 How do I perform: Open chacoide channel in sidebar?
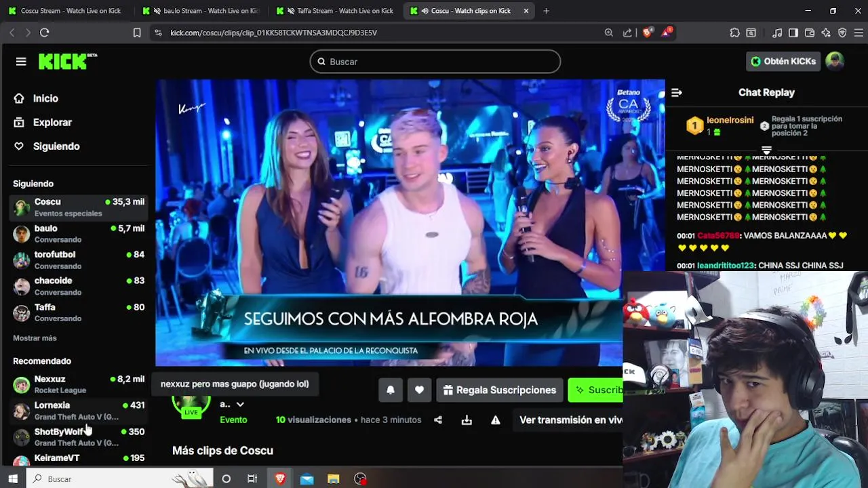(79, 286)
